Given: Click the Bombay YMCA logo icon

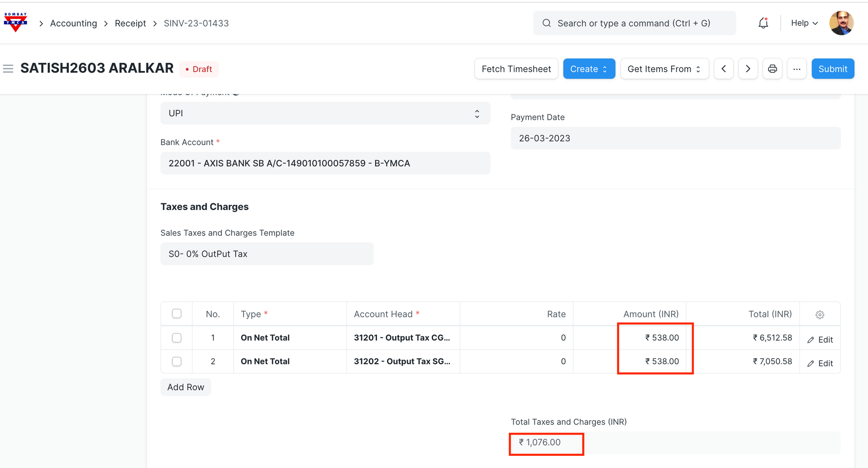Looking at the screenshot, I should coord(15,23).
